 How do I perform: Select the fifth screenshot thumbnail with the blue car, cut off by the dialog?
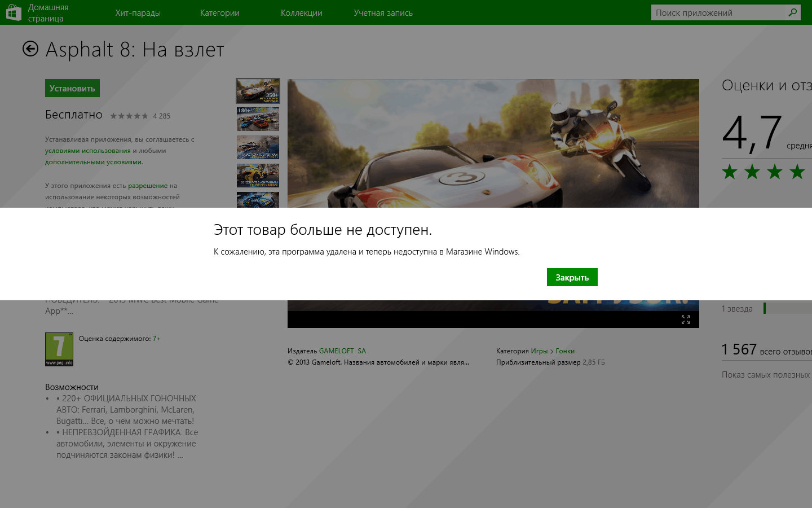258,200
